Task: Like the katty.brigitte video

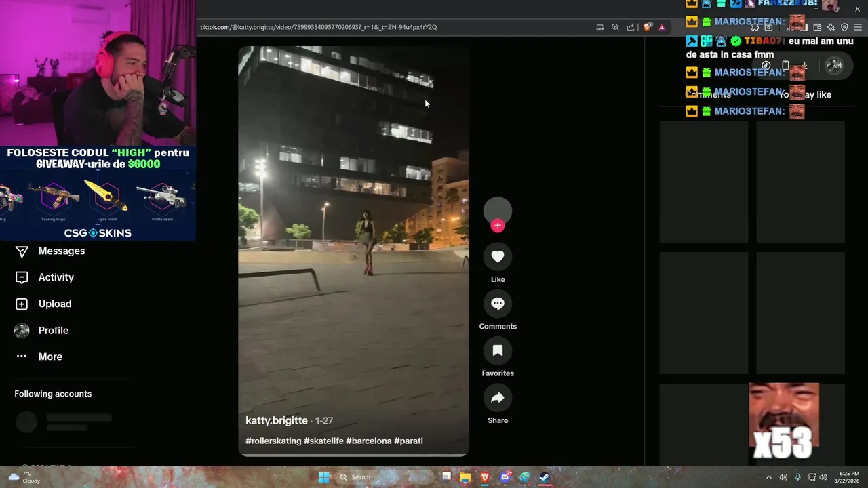Action: (x=498, y=257)
